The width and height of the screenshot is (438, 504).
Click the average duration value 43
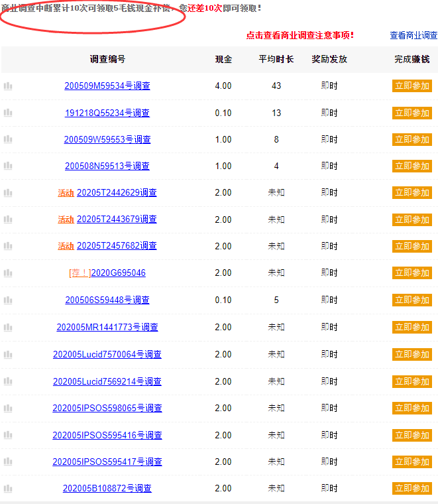[x=276, y=86]
